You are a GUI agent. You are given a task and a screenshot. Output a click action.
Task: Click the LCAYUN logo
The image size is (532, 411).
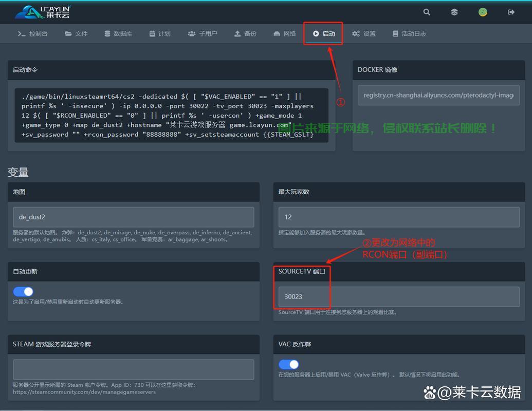43,12
